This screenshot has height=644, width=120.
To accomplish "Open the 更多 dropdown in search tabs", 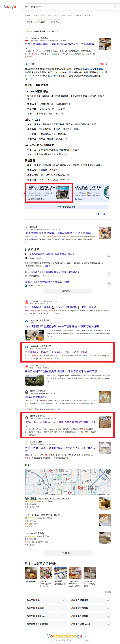I will point(78,16).
